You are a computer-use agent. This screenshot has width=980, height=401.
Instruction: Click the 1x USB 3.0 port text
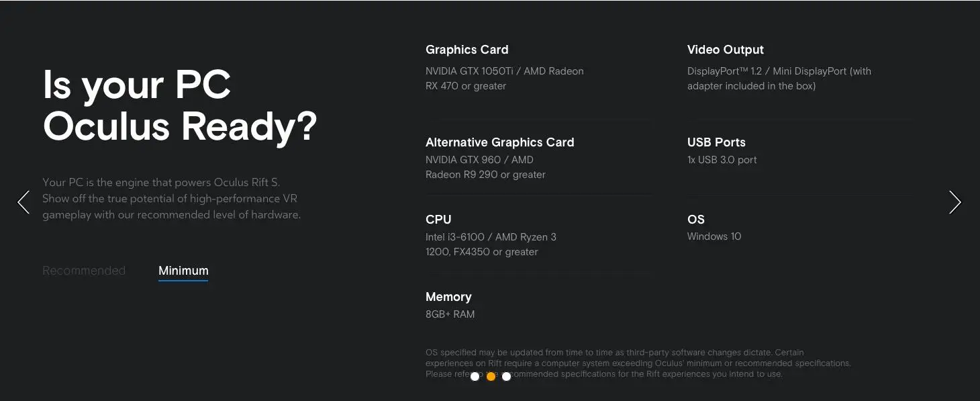(x=722, y=160)
